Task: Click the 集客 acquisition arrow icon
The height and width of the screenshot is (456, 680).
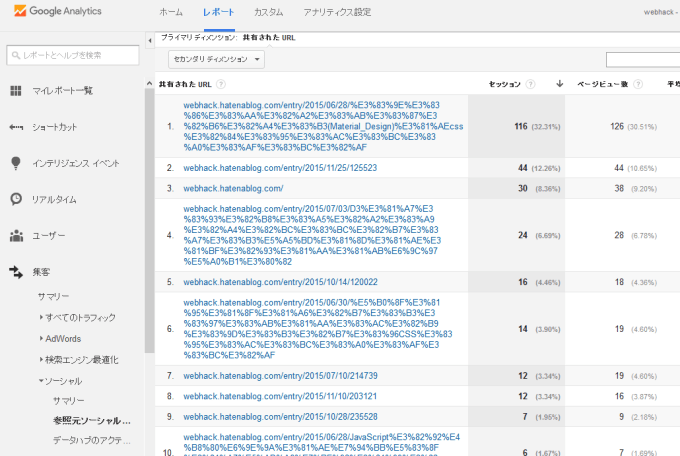Action: point(16,271)
